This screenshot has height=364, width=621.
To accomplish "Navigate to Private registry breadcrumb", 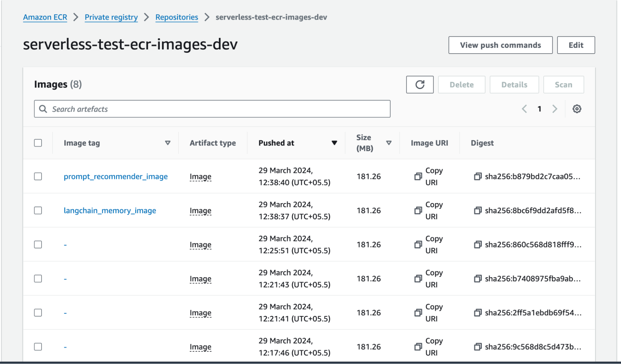I will (111, 17).
